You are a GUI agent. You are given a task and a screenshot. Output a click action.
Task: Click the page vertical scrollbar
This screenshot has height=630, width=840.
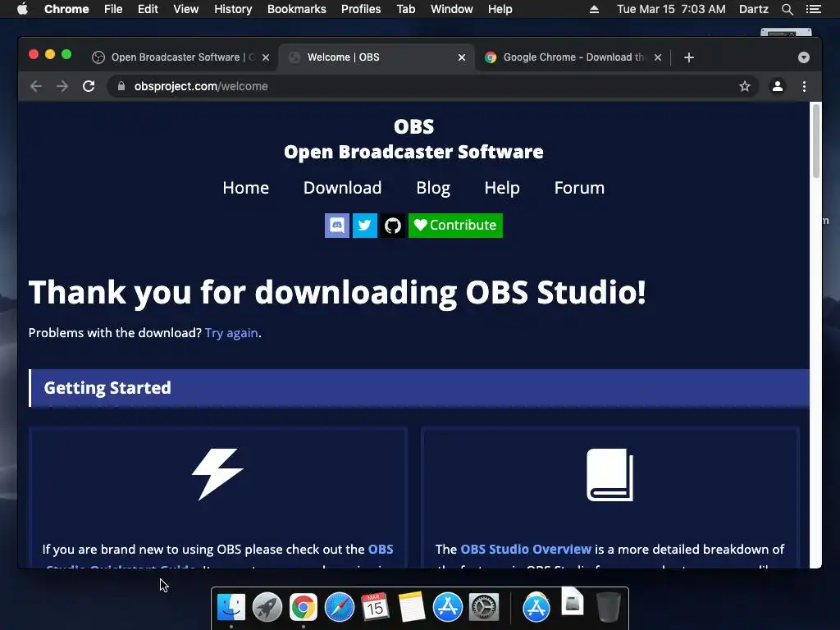(816, 141)
